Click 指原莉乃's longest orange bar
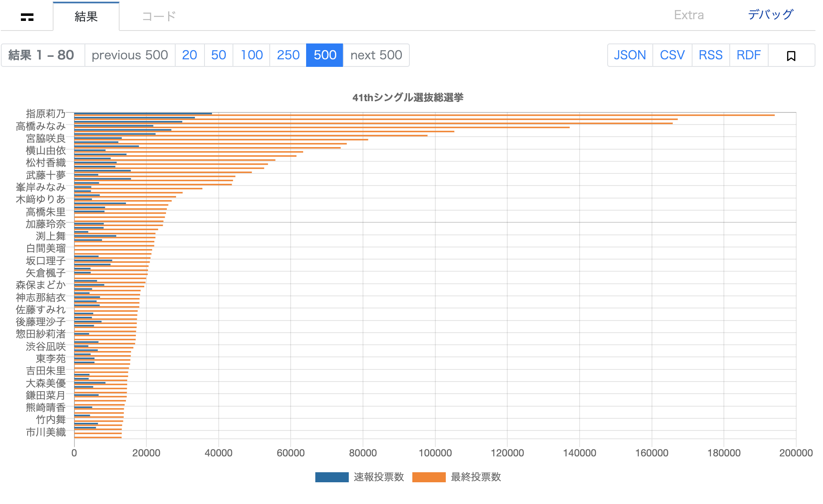 point(424,115)
